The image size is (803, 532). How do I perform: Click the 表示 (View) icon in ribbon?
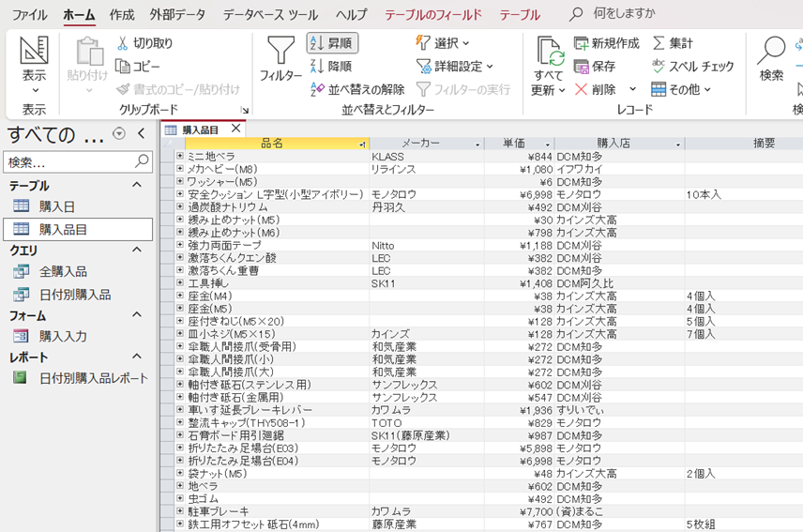(34, 53)
